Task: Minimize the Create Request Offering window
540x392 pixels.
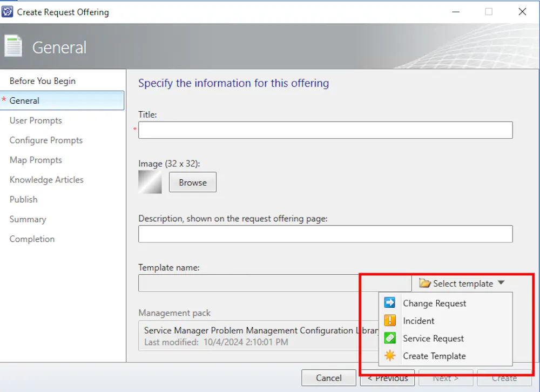Action: coord(456,12)
